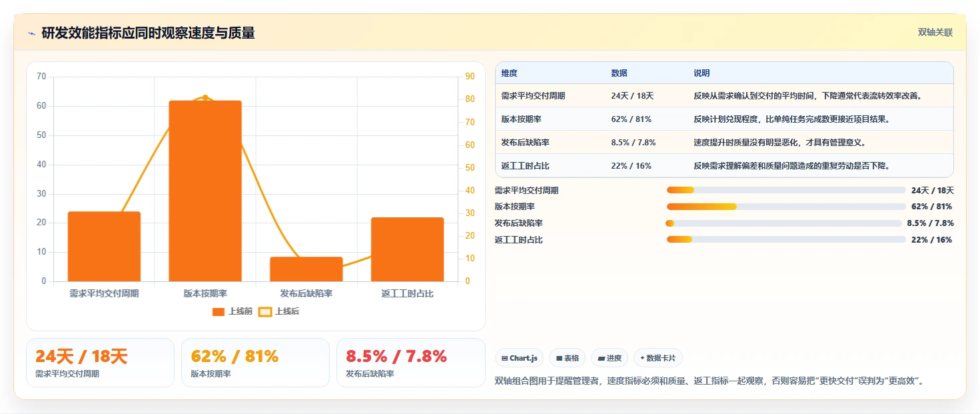Click the 双轴关联 label in header
This screenshot has height=414, width=980.
point(935,33)
